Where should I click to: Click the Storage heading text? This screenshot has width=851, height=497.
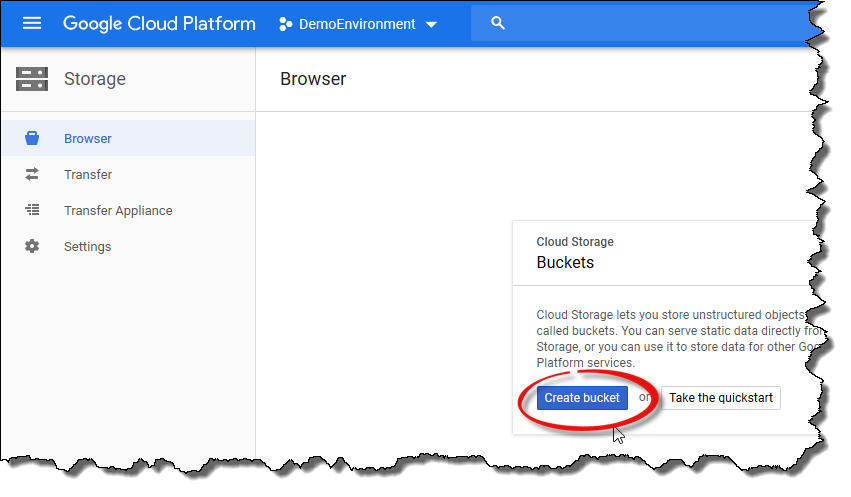click(x=95, y=79)
